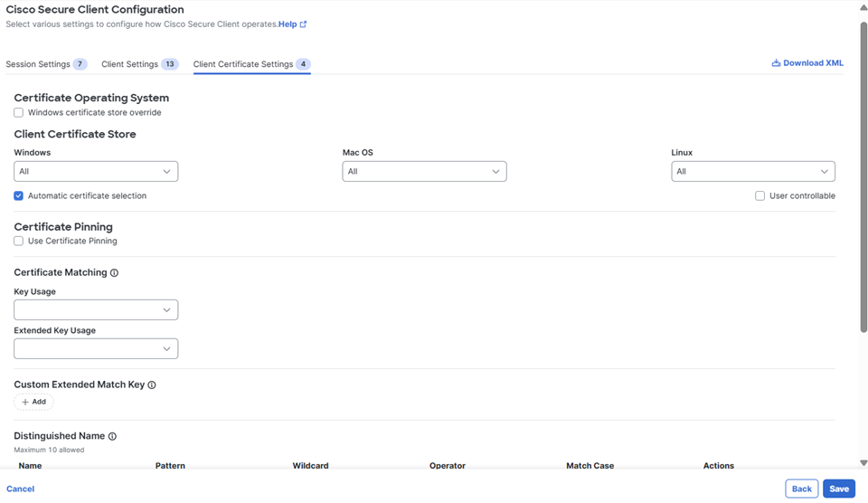Click the Operator column header
The height and width of the screenshot is (503, 868).
point(448,465)
